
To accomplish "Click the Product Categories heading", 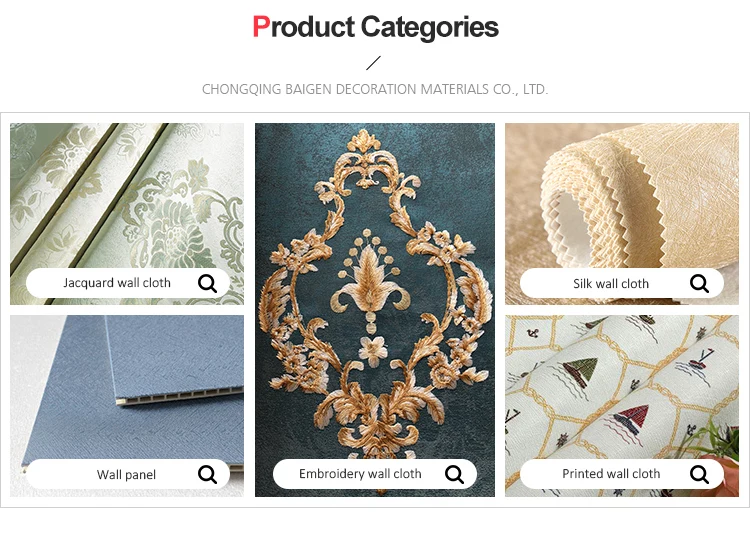I will [x=375, y=27].
